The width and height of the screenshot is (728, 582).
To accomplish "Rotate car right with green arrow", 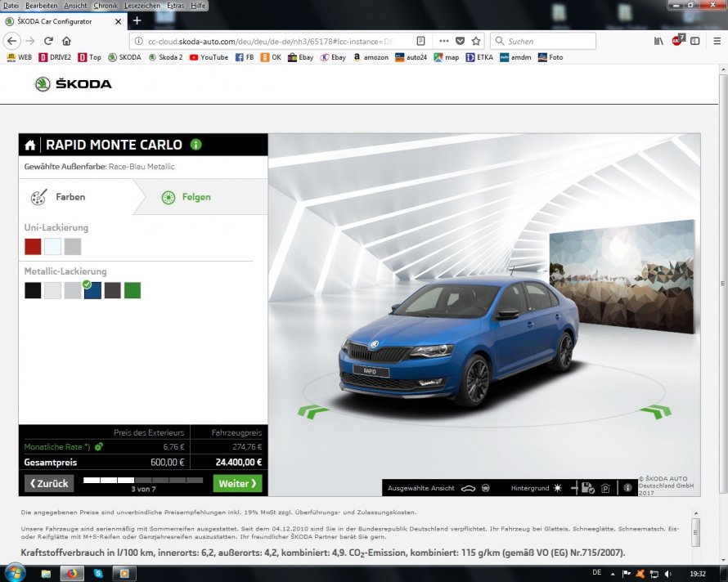I will pos(656,411).
